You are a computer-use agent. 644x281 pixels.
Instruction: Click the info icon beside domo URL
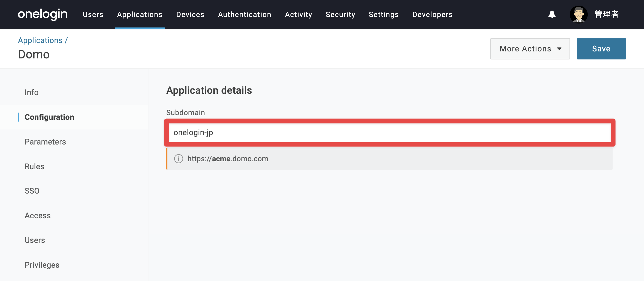coord(179,159)
